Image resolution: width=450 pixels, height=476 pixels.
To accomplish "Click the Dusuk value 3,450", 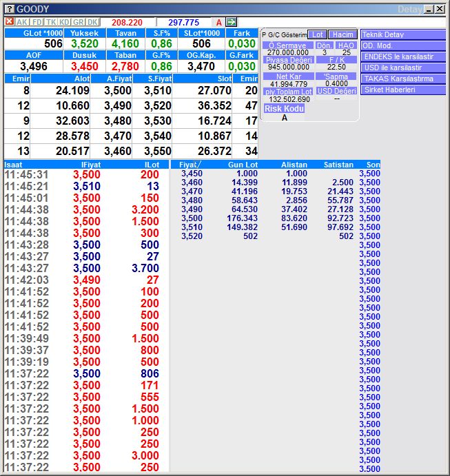I will click(85, 66).
